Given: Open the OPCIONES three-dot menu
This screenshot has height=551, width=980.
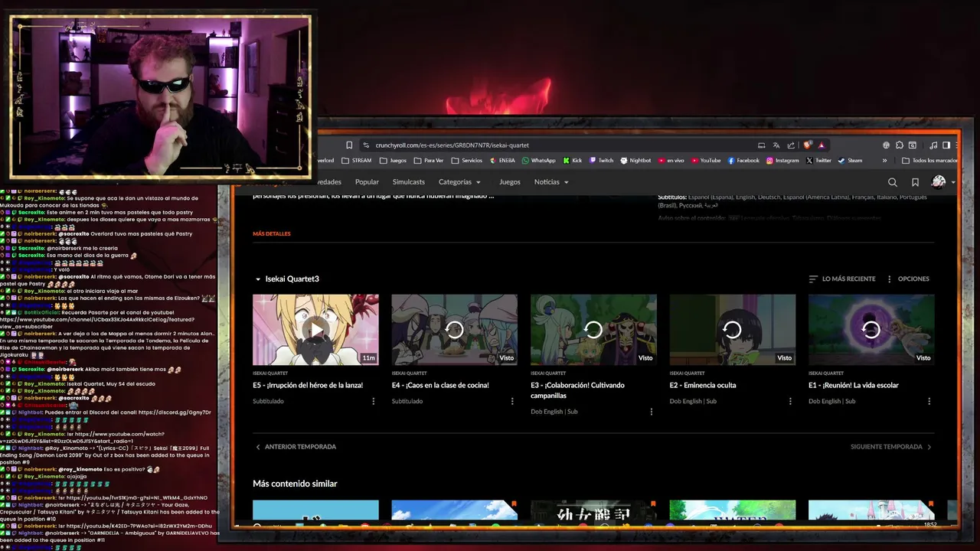Looking at the screenshot, I should click(x=907, y=279).
